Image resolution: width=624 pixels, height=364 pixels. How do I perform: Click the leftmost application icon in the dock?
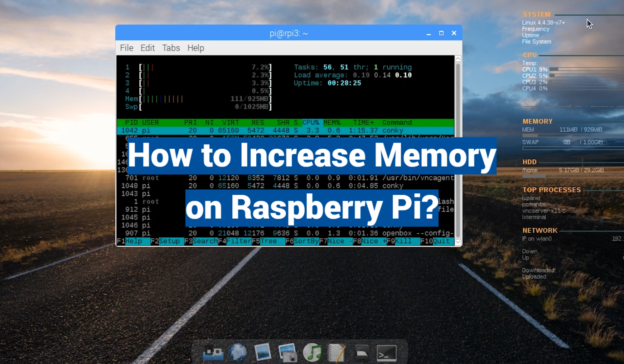click(213, 353)
